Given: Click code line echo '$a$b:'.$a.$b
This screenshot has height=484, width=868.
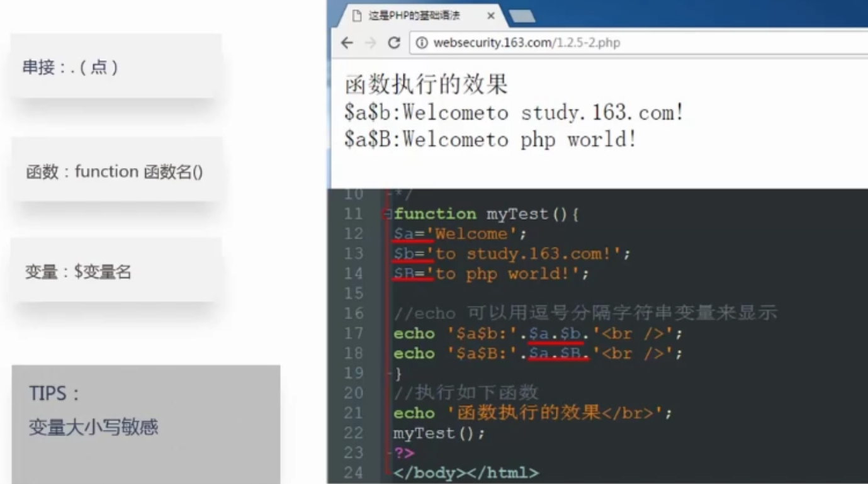Looking at the screenshot, I should click(x=538, y=334).
